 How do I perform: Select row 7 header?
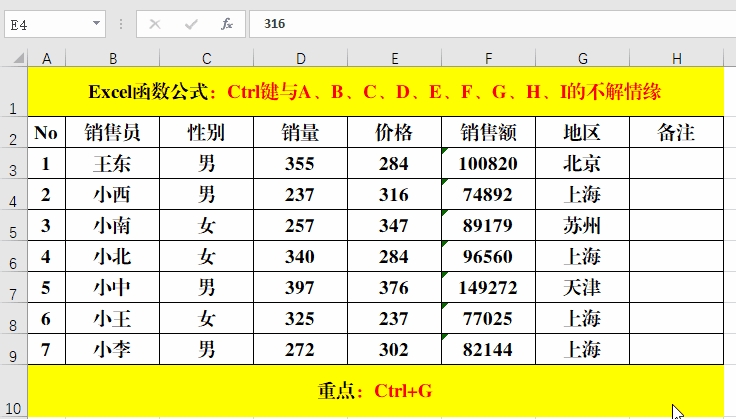14,287
